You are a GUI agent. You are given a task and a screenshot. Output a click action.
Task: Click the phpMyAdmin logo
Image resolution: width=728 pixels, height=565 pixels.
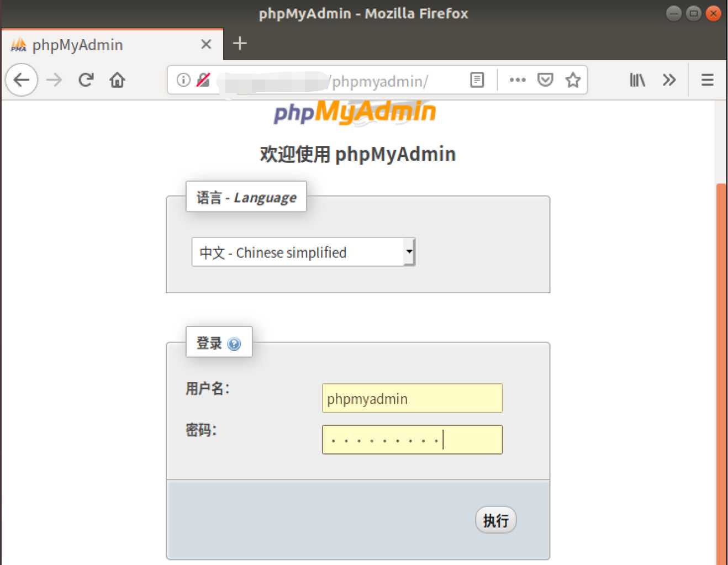click(355, 112)
